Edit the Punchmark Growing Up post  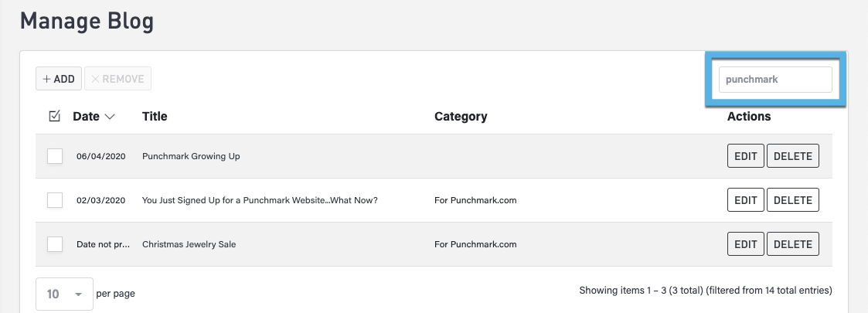[x=746, y=156]
